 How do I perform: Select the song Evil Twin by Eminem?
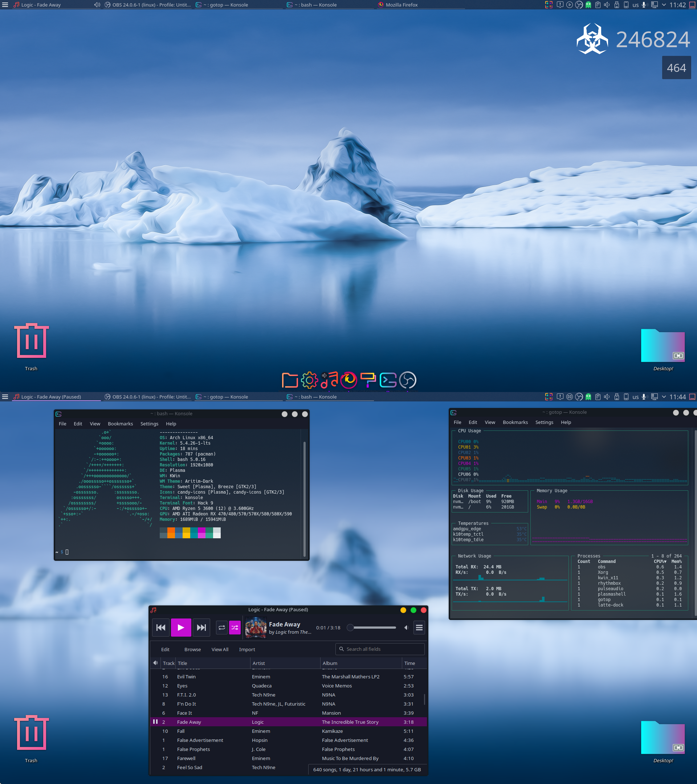288,677
